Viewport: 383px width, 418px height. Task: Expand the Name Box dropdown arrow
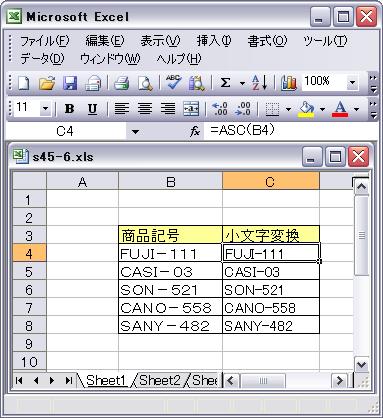(x=135, y=132)
